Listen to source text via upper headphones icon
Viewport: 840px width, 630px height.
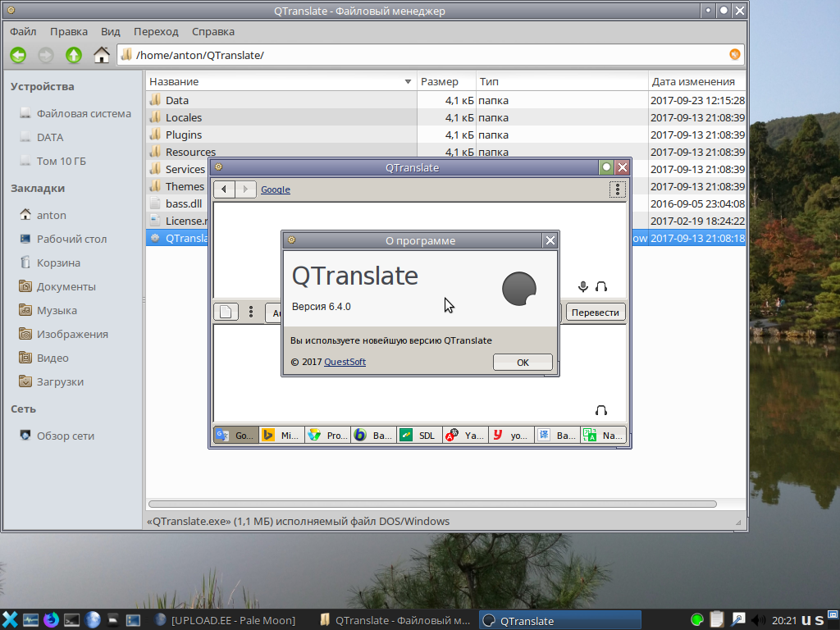click(x=601, y=286)
